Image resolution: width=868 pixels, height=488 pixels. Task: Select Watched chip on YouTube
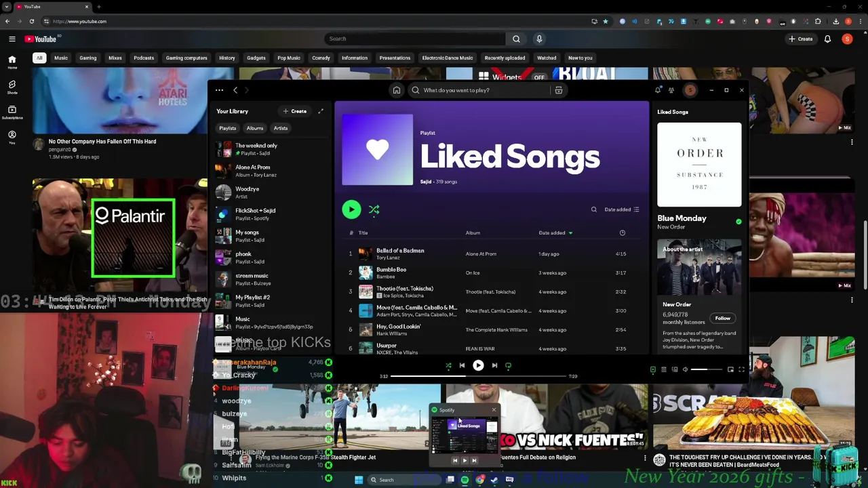pyautogui.click(x=547, y=58)
